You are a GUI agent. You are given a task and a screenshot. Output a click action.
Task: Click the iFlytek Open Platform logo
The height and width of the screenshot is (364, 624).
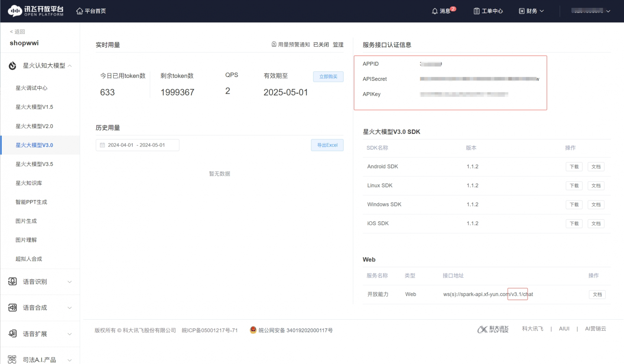pyautogui.click(x=36, y=11)
